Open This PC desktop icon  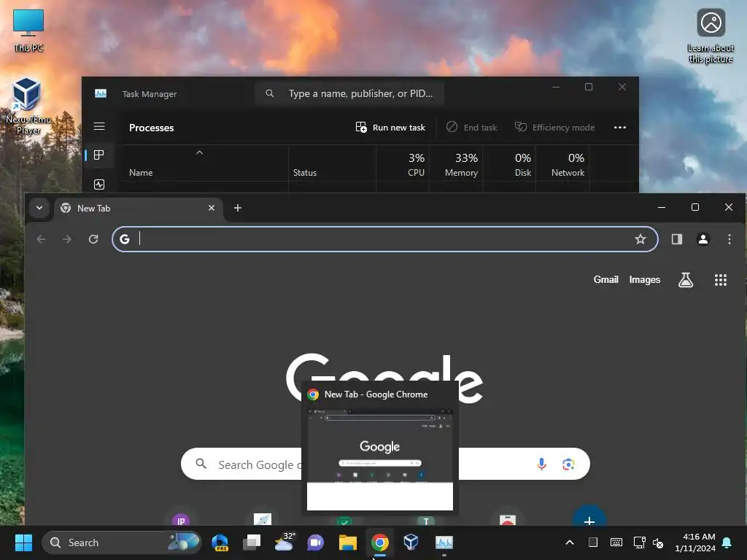click(x=28, y=29)
